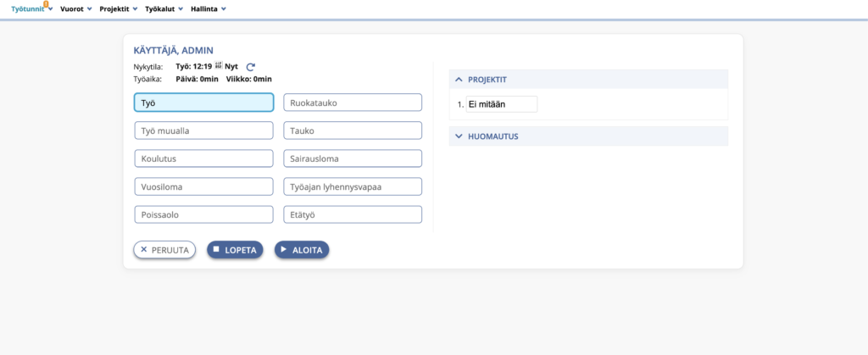Open the Työkalut menu
The width and height of the screenshot is (868, 355).
(166, 9)
